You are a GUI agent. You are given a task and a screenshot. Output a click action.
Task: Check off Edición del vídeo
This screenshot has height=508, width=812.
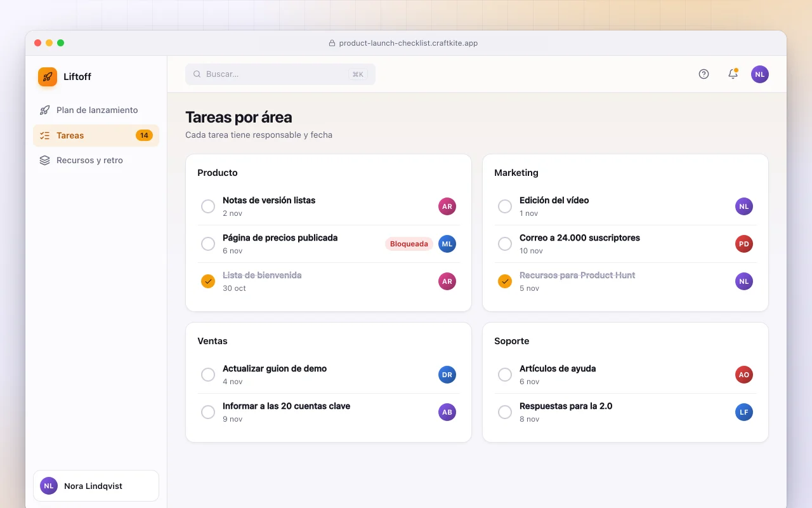click(x=505, y=206)
